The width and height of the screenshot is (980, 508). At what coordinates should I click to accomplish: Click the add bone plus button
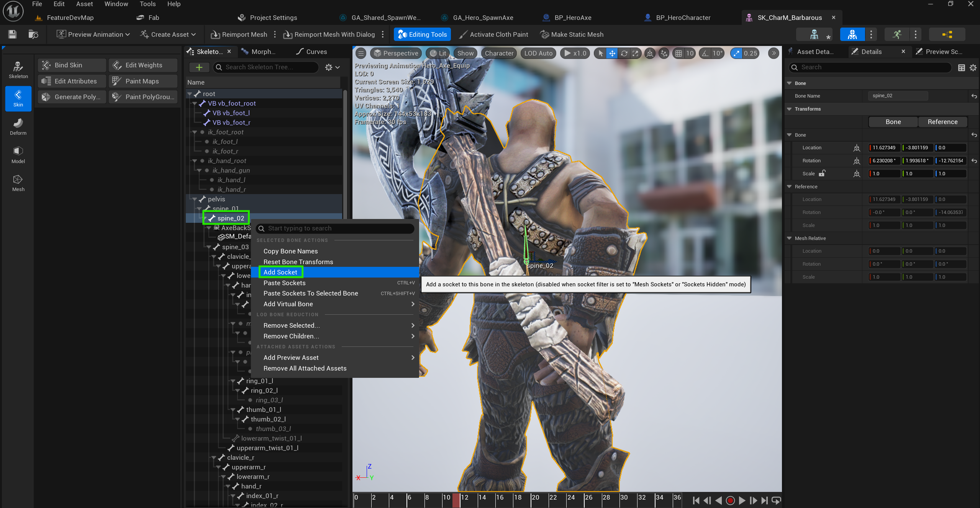199,67
